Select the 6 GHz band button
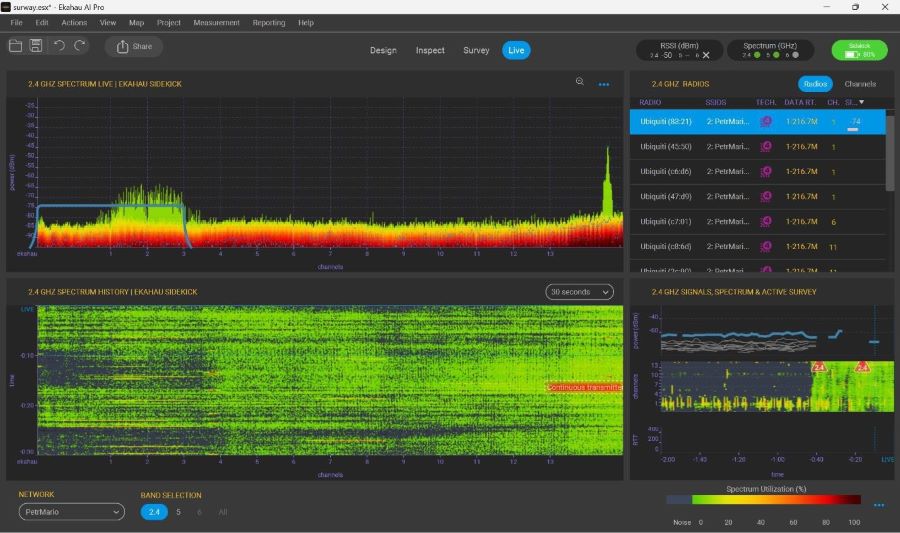The image size is (900, 533). pos(199,512)
